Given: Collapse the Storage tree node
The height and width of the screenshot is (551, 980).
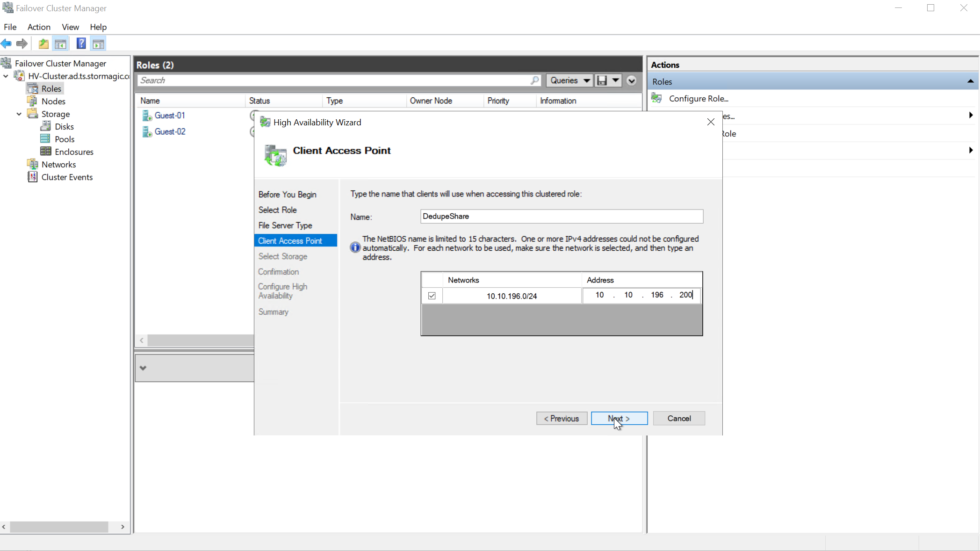Looking at the screenshot, I should pos(19,114).
